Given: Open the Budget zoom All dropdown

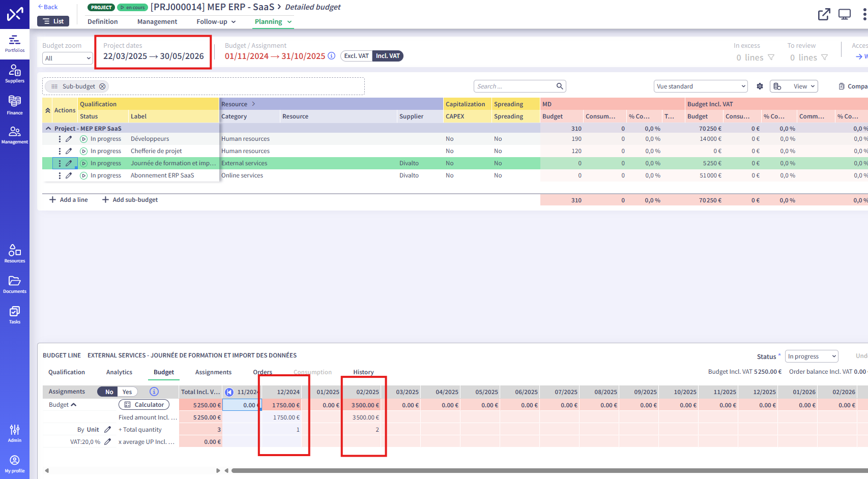Looking at the screenshot, I should [x=67, y=58].
